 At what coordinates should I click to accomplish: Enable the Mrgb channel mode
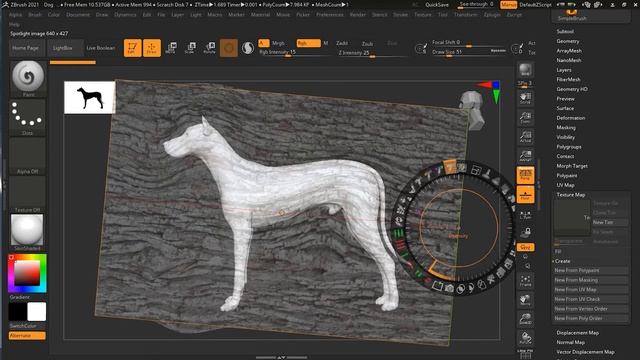[278, 43]
